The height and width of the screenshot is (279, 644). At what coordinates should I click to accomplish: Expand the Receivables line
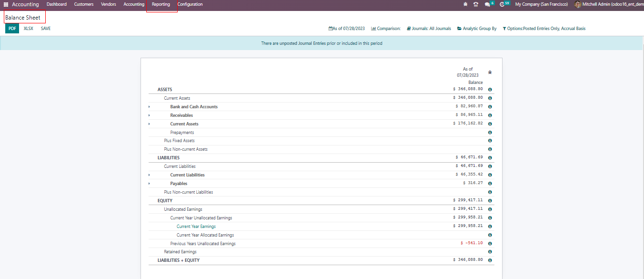(149, 115)
